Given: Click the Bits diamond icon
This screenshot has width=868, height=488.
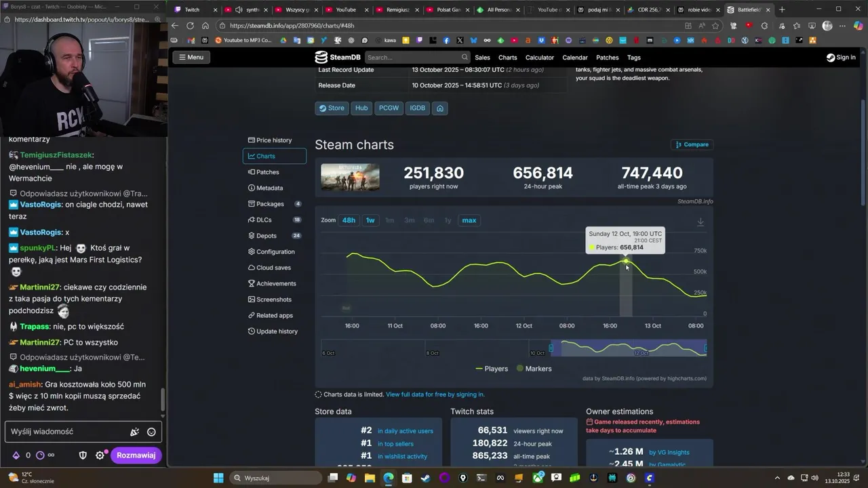Looking at the screenshot, I should tap(16, 455).
